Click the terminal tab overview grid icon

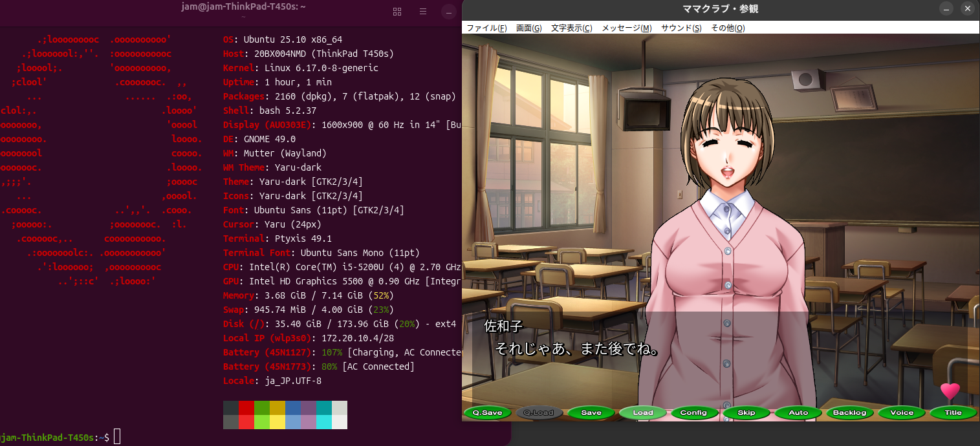tap(397, 12)
